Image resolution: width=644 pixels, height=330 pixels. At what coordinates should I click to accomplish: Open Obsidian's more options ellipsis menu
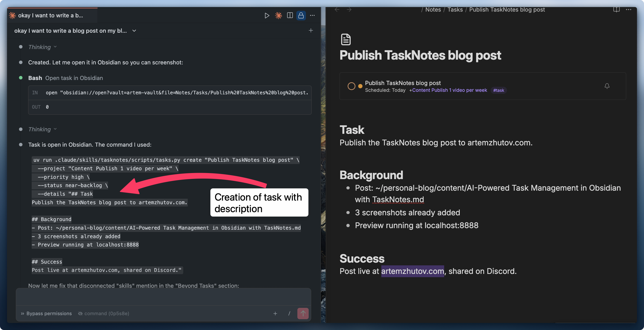coord(629,9)
